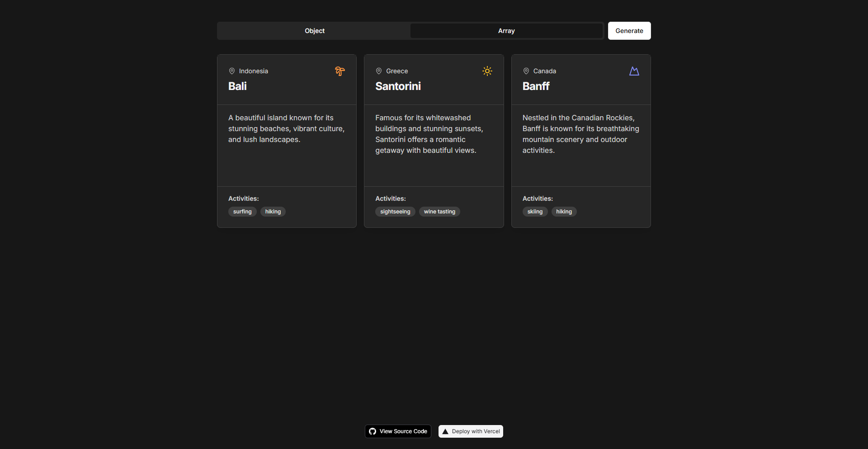The width and height of the screenshot is (868, 449).
Task: Click the Banff description paragraph
Action: [x=581, y=134]
